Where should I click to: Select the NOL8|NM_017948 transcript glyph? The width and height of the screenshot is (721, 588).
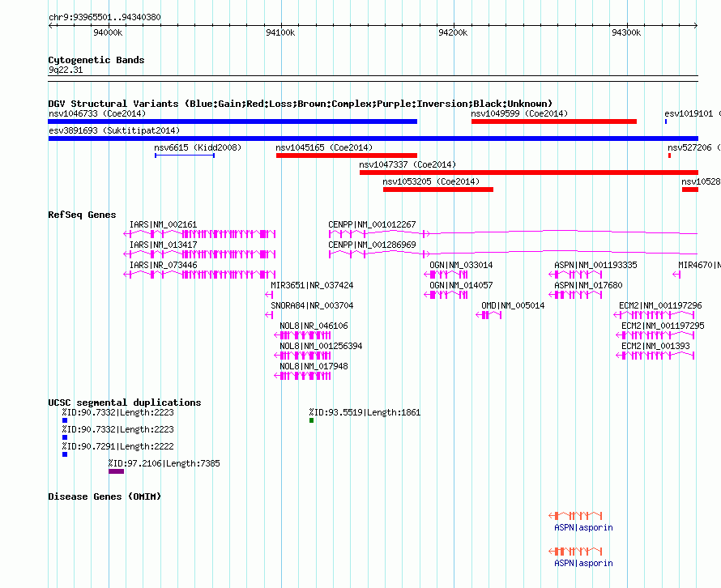[x=302, y=376]
